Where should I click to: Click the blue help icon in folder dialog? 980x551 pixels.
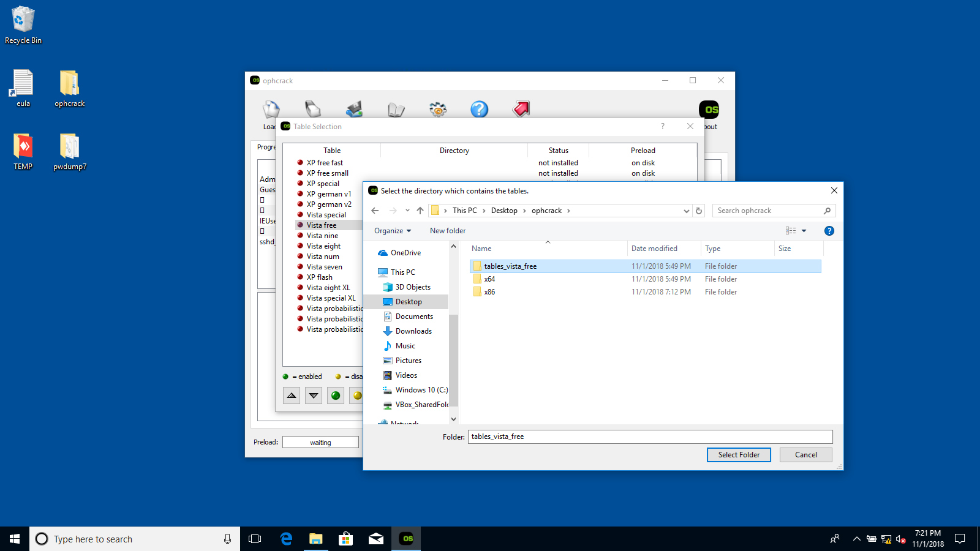[x=829, y=231]
